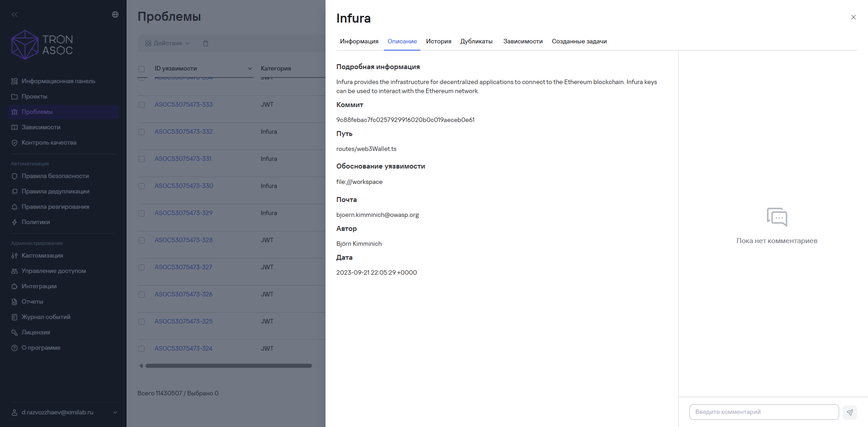Click the user profile icon at bottom
The width and height of the screenshot is (868, 427).
coord(14,413)
